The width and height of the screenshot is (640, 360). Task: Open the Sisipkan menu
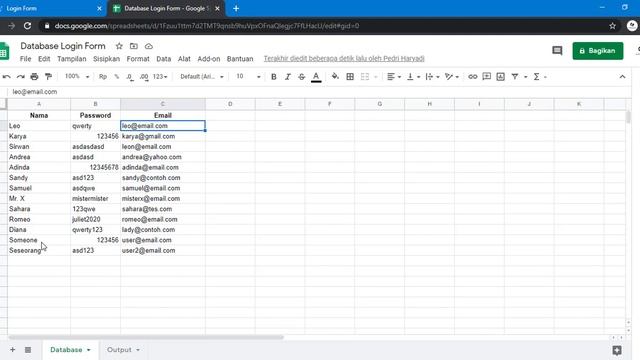107,59
